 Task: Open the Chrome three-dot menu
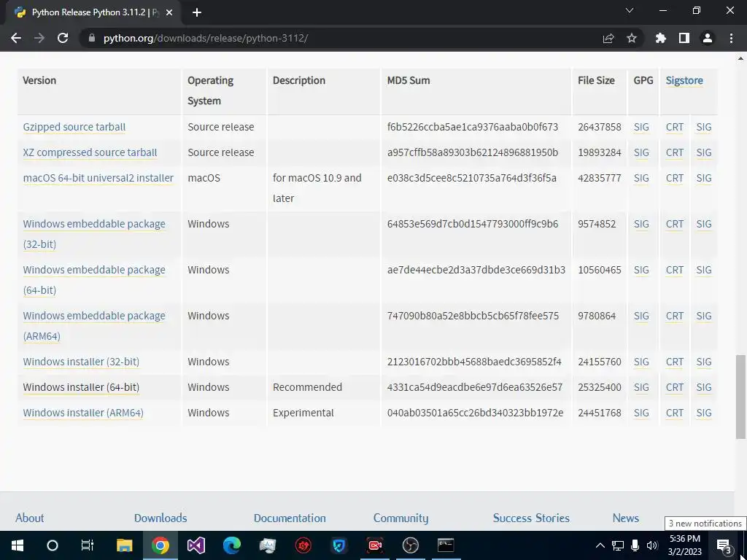731,38
